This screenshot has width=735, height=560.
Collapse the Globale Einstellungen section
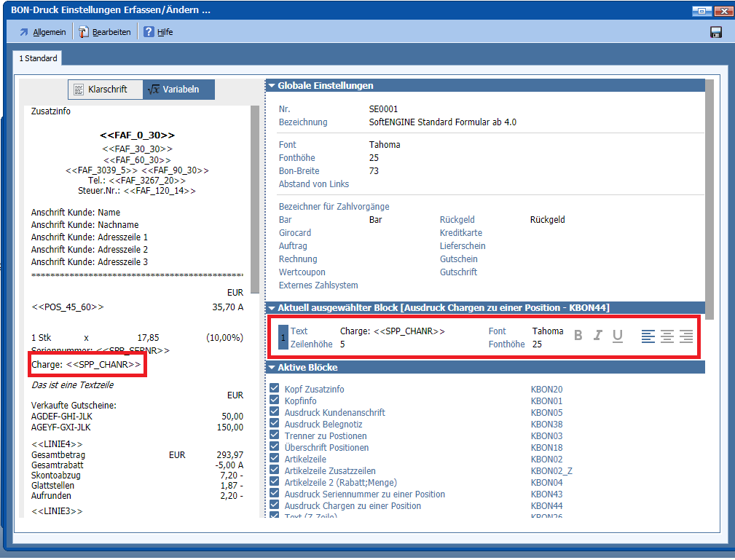(272, 86)
